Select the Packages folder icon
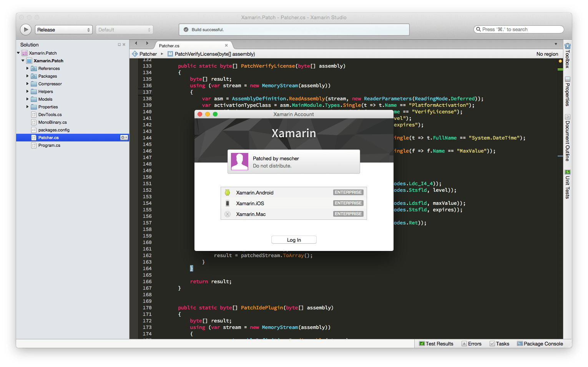Screen dimensions: 588x367 [x=34, y=76]
